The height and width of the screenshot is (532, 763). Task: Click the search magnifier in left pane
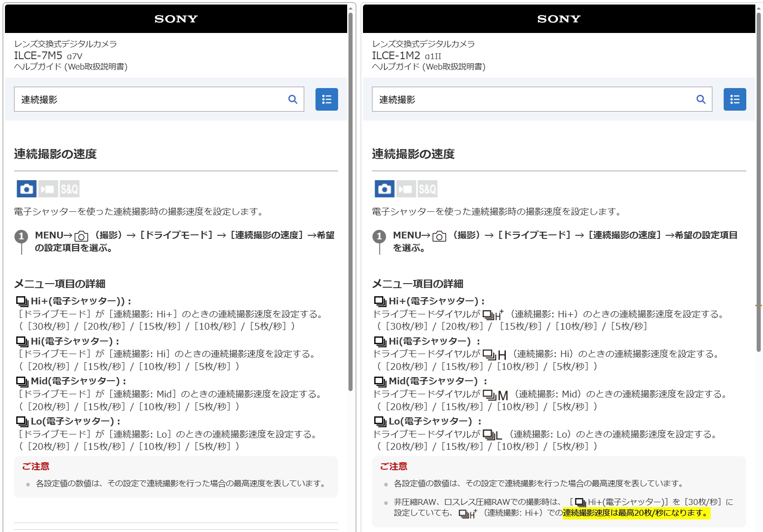click(x=293, y=99)
